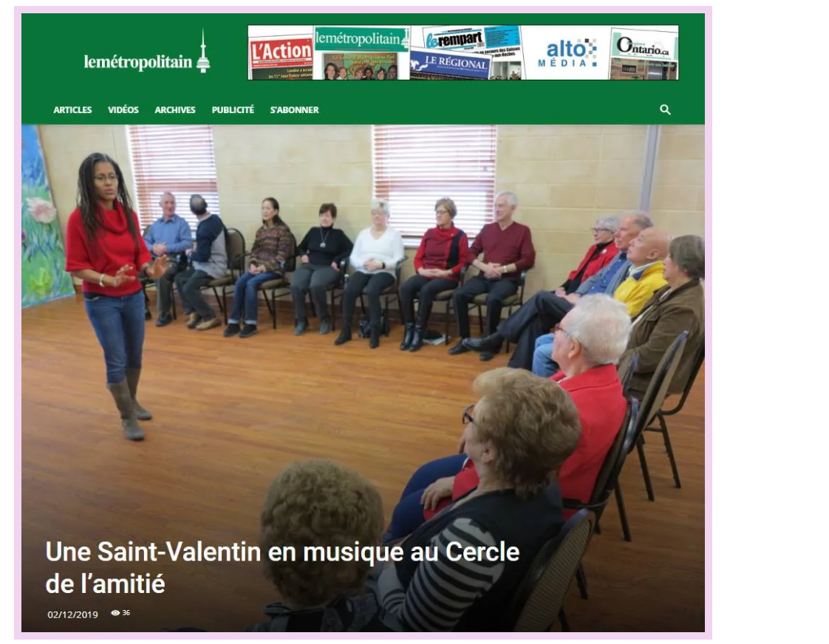Click the Ontario.ca banner image
The image size is (829, 644).
click(x=644, y=53)
